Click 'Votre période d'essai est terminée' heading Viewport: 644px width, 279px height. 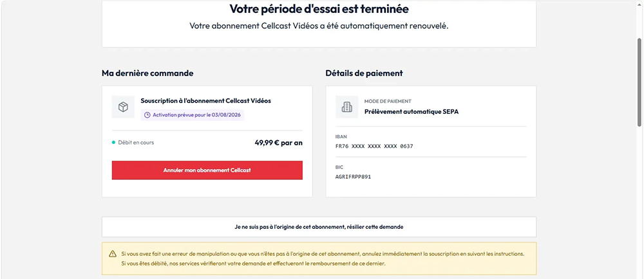(319, 8)
